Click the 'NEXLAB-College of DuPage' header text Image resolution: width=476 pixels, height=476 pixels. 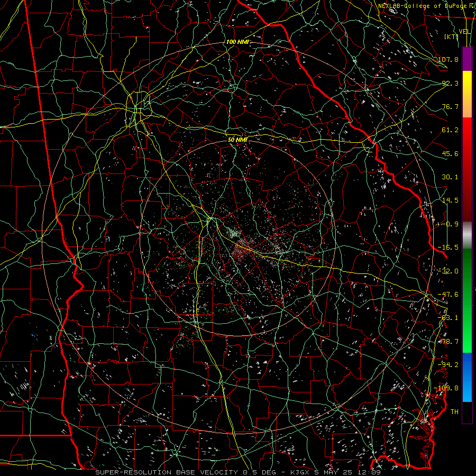tap(423, 6)
